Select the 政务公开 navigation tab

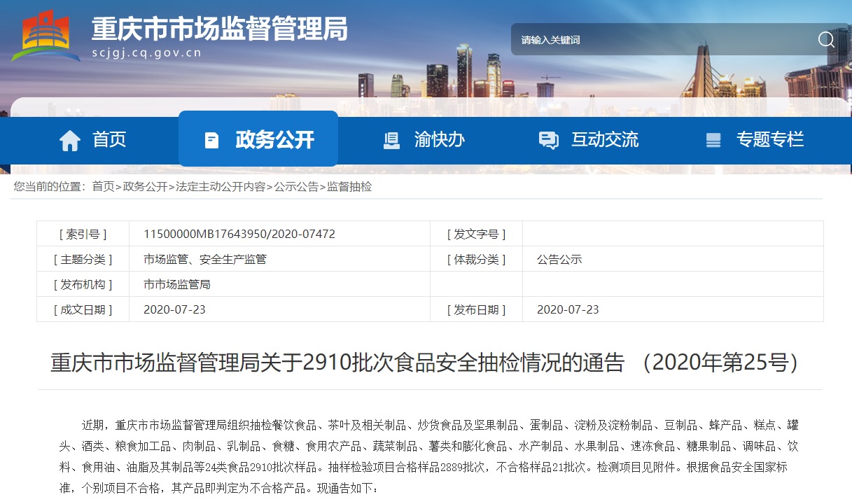click(274, 139)
